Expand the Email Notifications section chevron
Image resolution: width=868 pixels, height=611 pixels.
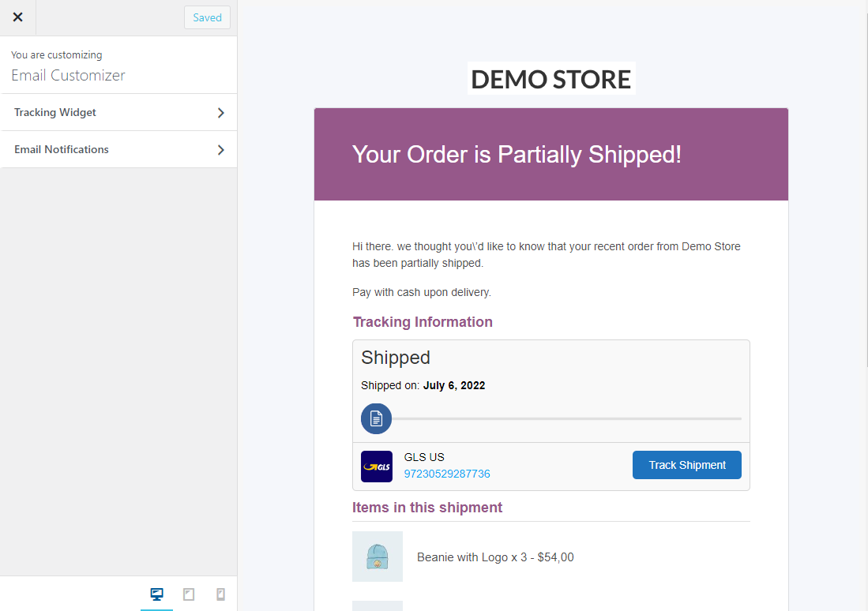click(x=221, y=149)
